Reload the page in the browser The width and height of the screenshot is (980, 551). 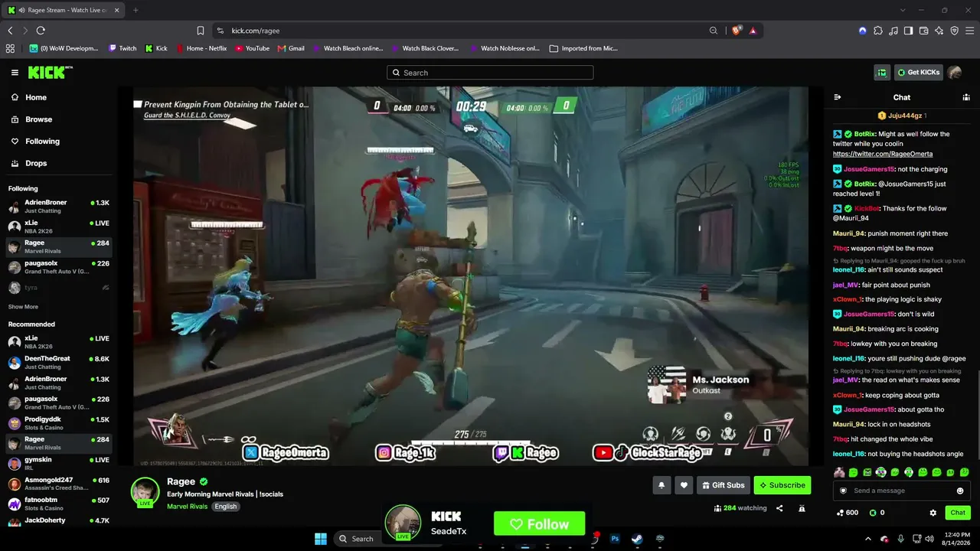click(x=41, y=31)
